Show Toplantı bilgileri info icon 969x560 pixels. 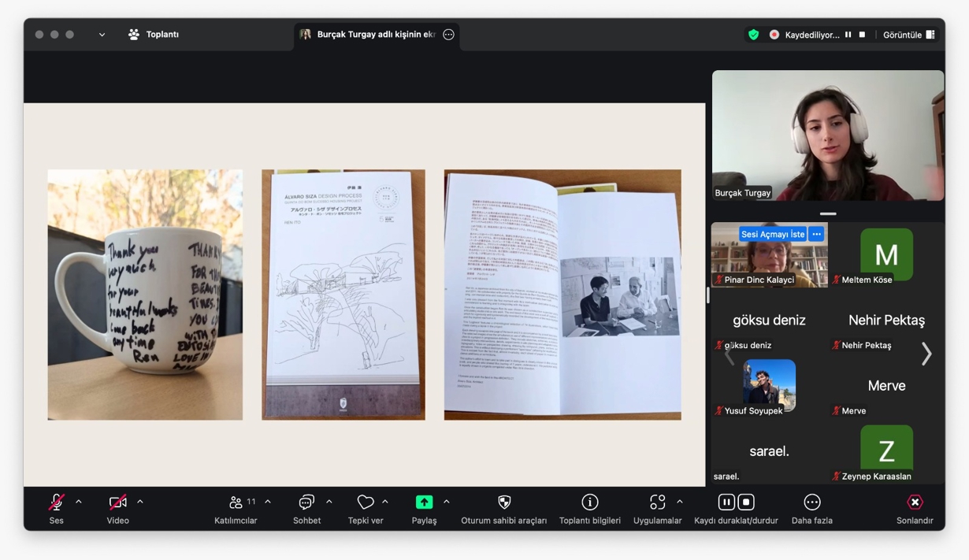pyautogui.click(x=589, y=503)
